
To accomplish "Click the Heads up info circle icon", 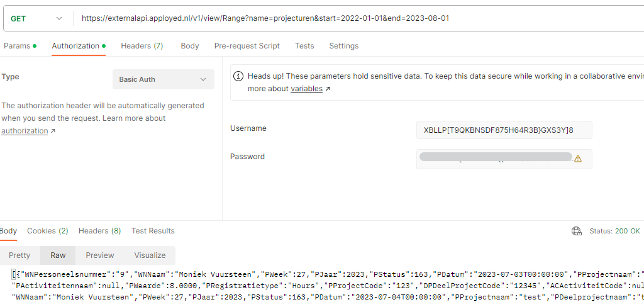I will pos(238,76).
